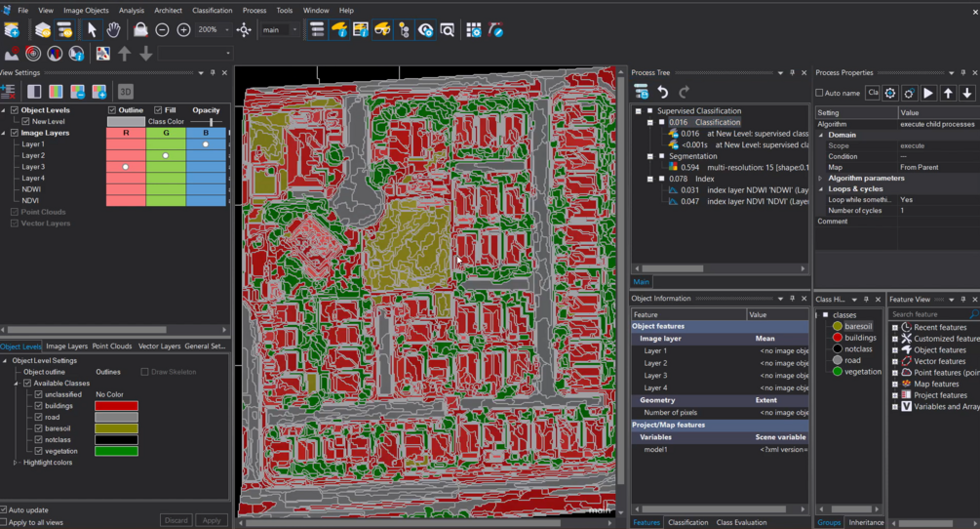Image resolution: width=980 pixels, height=529 pixels.
Task: Open the Classification menu
Action: 212,10
